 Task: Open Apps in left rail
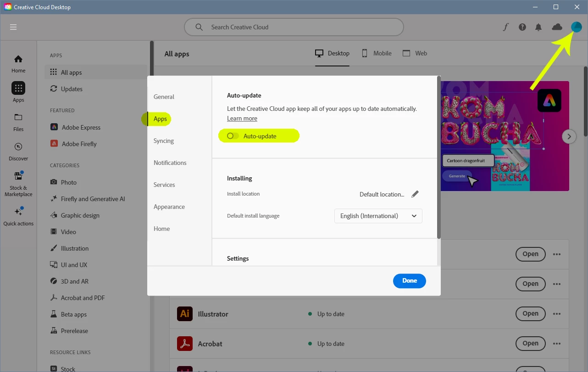[x=18, y=92]
